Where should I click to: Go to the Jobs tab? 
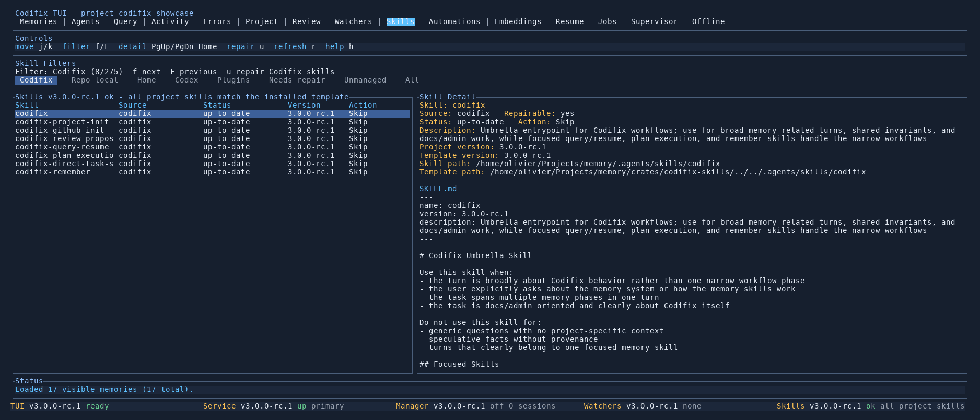[x=607, y=21]
